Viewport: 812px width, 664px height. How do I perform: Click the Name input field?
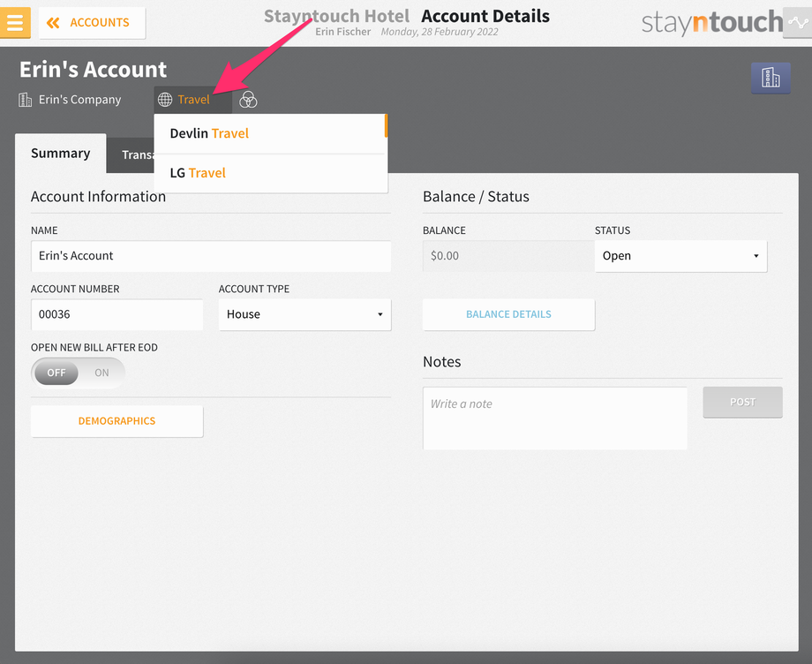211,256
